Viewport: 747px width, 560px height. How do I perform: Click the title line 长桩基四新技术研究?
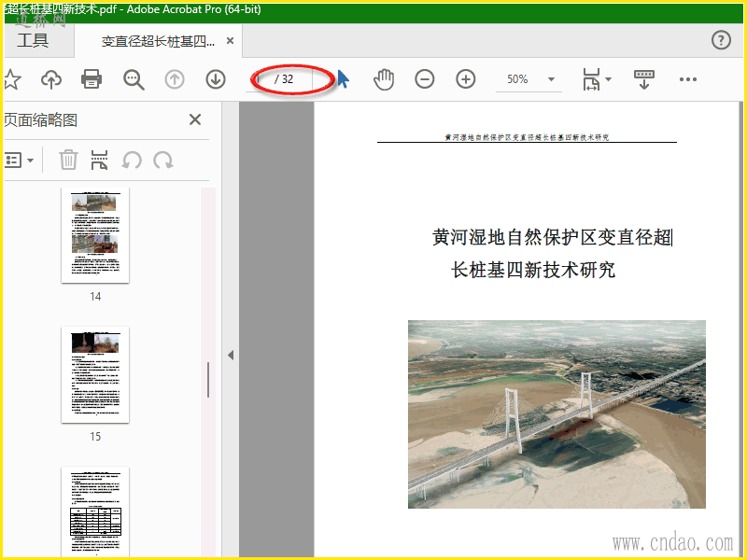tap(533, 270)
